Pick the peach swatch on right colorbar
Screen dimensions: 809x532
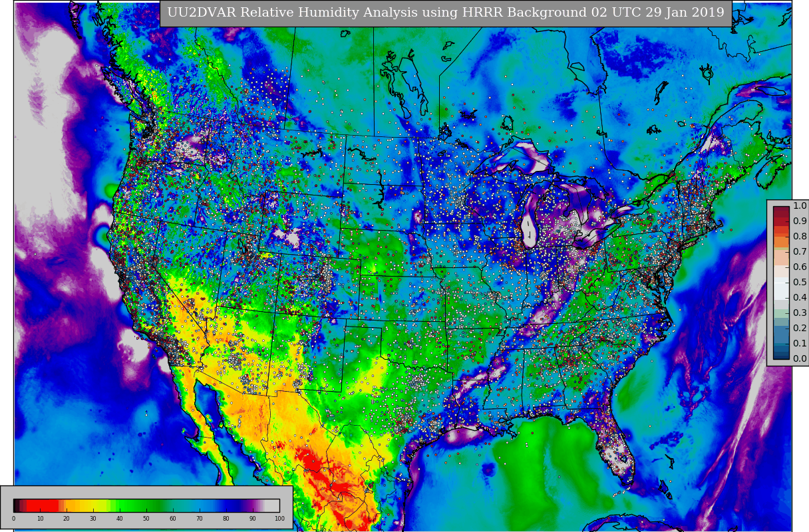781,257
